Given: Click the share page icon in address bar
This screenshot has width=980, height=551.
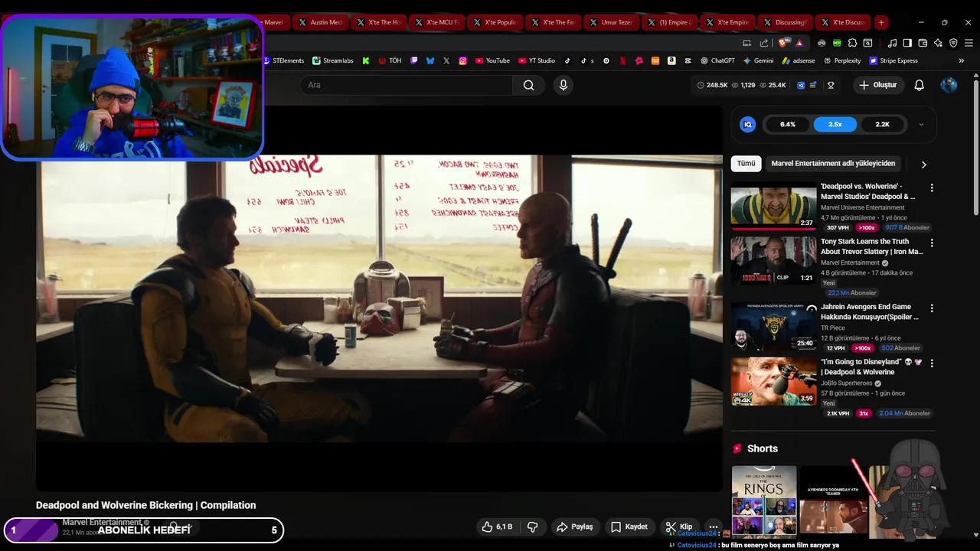Looking at the screenshot, I should click(764, 43).
